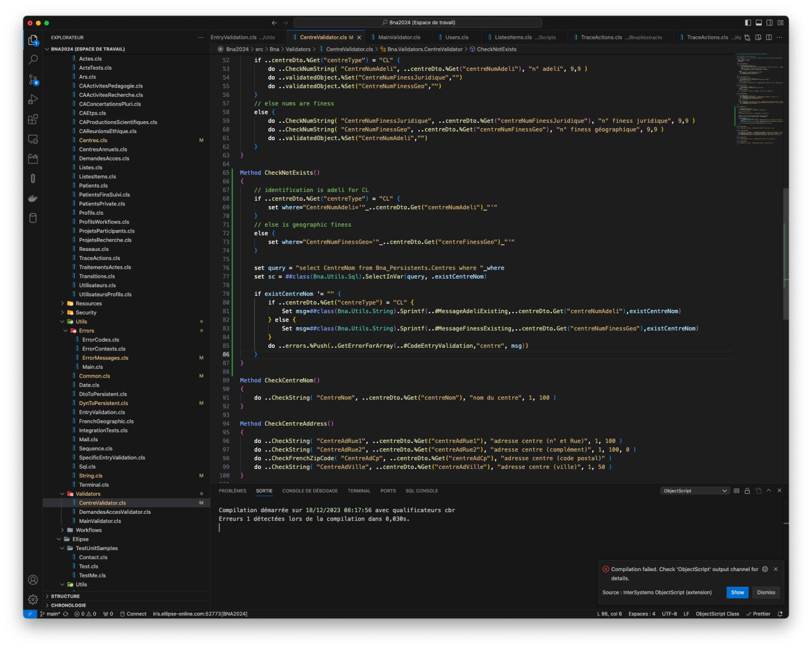This screenshot has height=649, width=812.
Task: Open the Source Control view
Action: pyautogui.click(x=33, y=80)
